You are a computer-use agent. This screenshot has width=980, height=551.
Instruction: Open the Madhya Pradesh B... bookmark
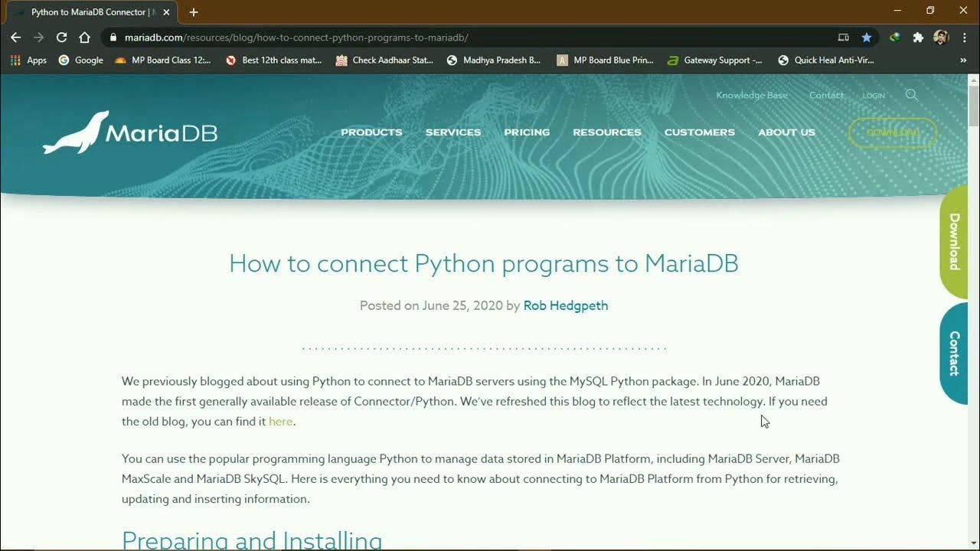pyautogui.click(x=494, y=60)
